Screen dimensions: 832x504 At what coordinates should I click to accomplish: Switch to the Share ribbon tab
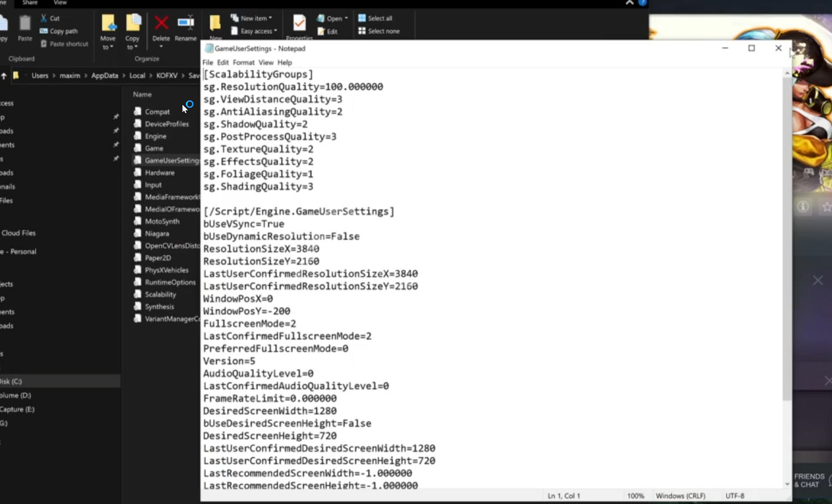tap(30, 3)
